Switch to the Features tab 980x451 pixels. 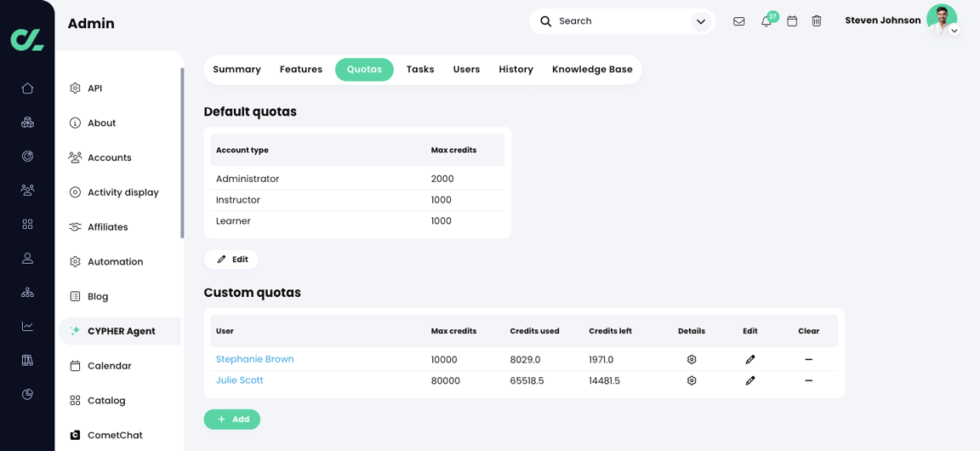(301, 70)
